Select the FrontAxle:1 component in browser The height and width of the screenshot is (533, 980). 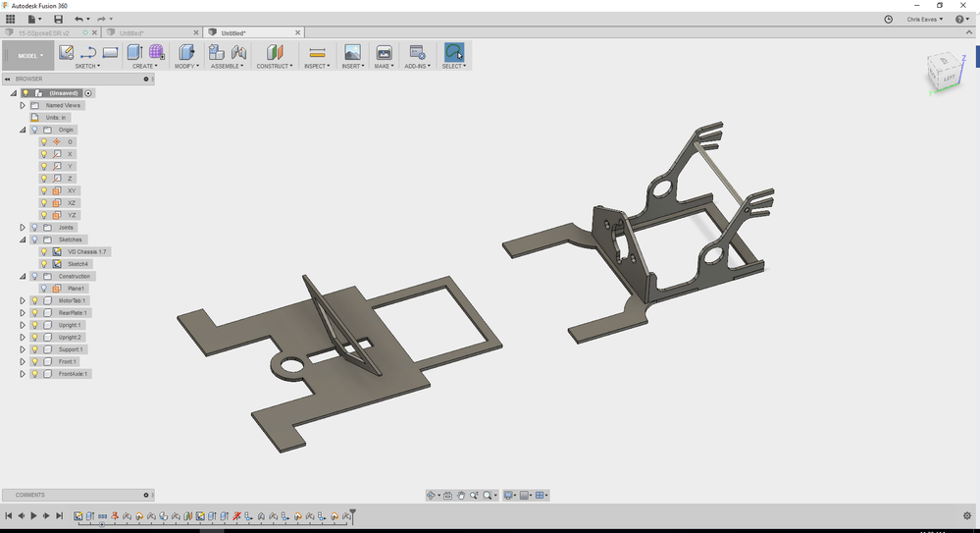click(x=74, y=374)
